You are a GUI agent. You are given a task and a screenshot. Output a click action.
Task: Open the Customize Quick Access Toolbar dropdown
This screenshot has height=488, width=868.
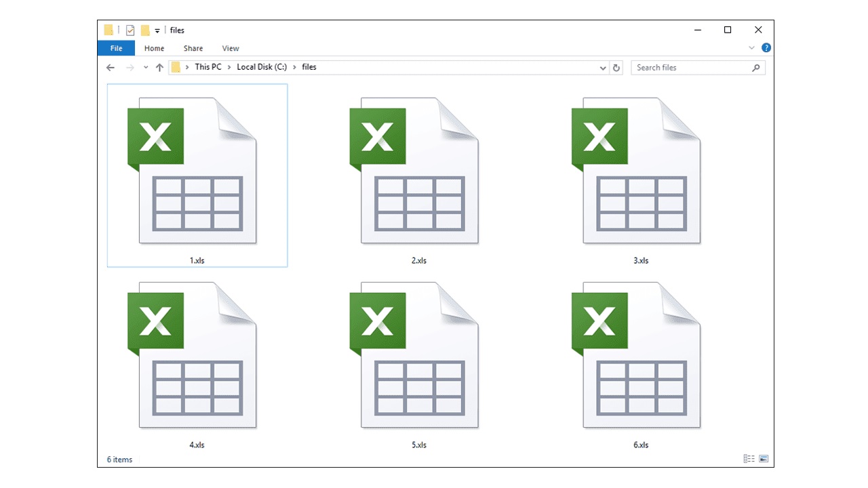(157, 30)
